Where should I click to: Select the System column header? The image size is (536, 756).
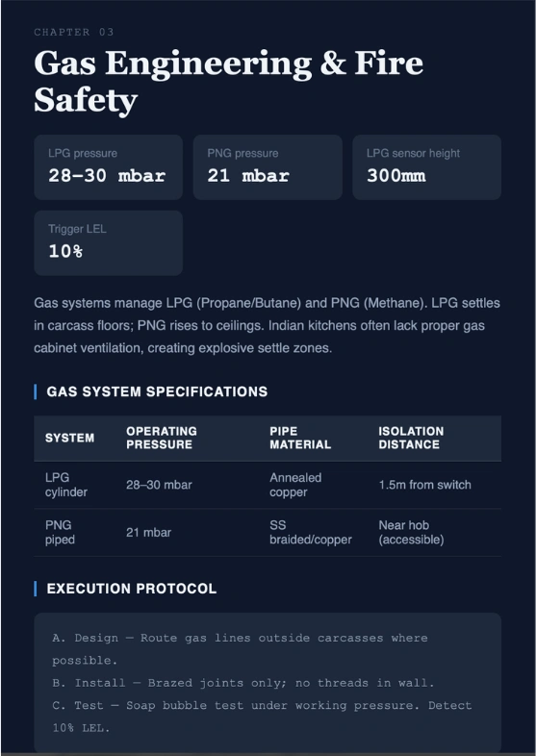click(69, 438)
